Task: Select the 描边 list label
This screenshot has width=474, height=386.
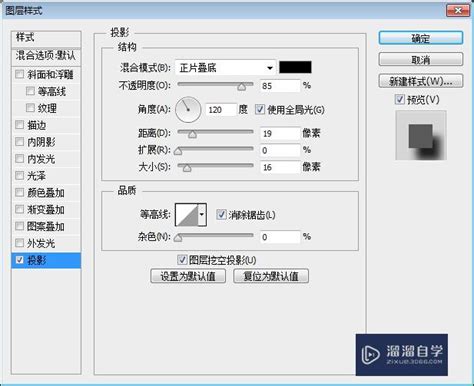Action: pos(37,125)
